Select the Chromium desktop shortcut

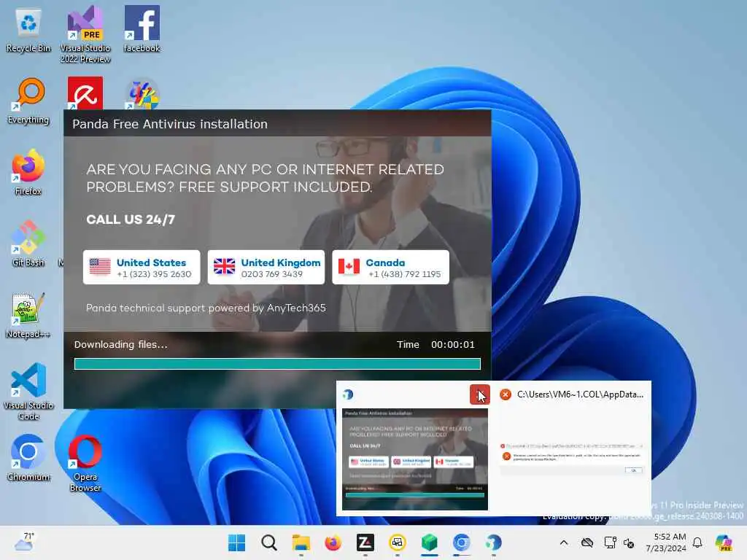pyautogui.click(x=28, y=458)
